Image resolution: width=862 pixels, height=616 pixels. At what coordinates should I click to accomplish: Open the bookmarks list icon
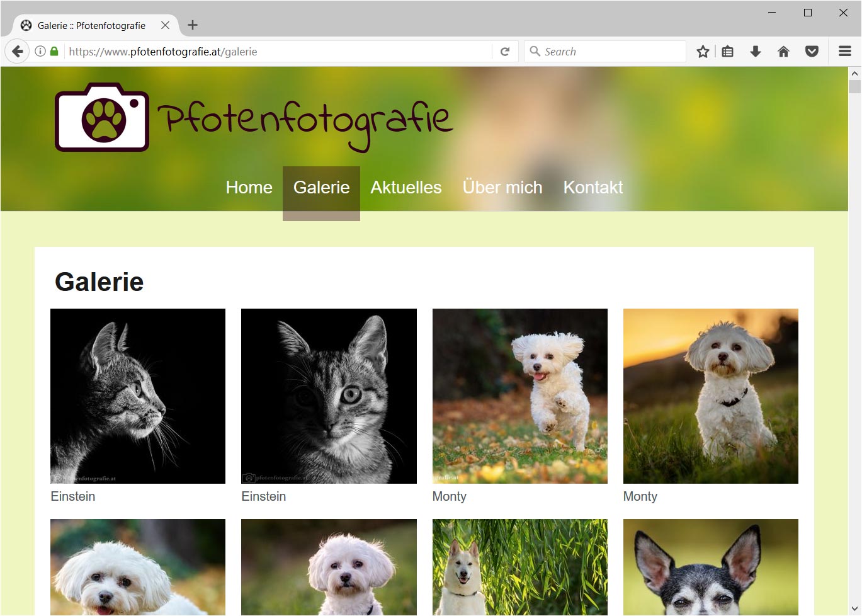pyautogui.click(x=728, y=52)
